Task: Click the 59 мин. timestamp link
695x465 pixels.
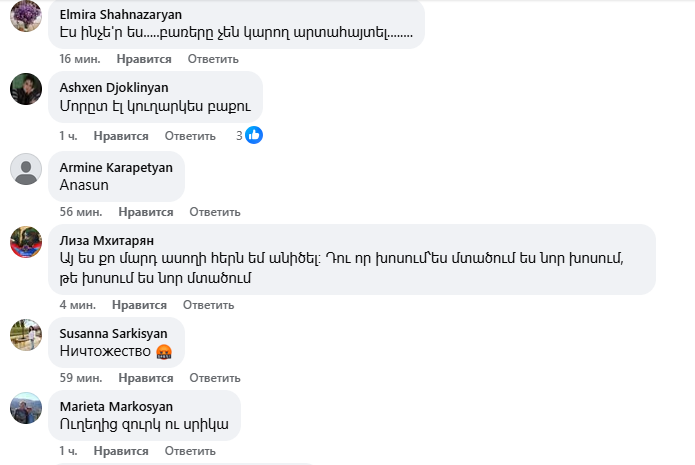Action: coord(80,378)
